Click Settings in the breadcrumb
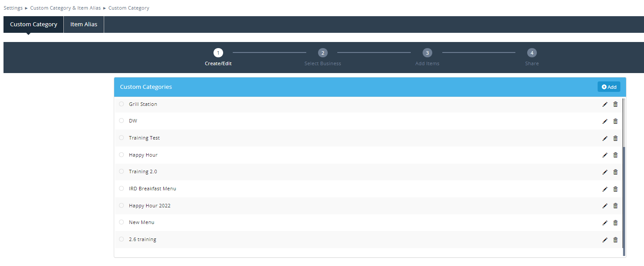This screenshot has width=644, height=266. coord(13,8)
